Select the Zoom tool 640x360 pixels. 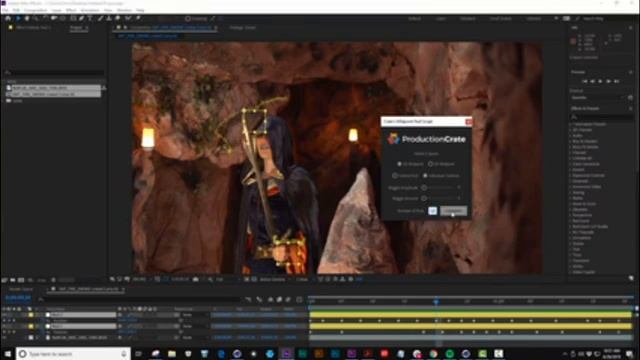36,18
